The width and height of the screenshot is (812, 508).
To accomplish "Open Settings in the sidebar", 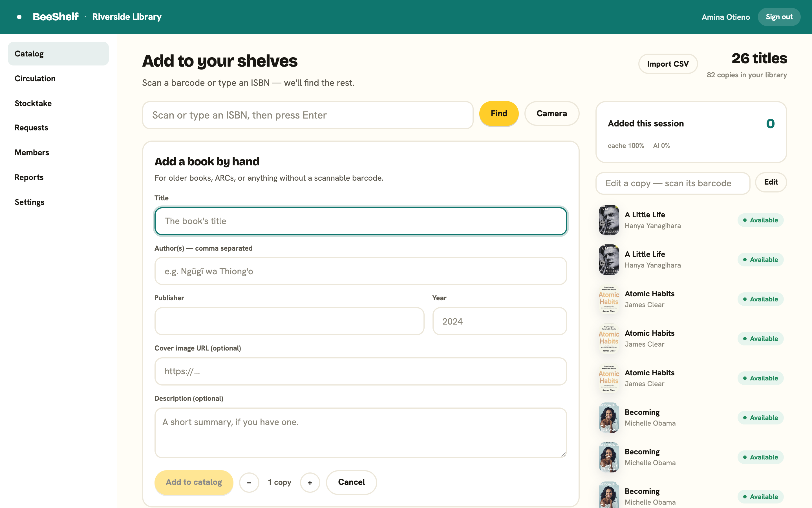I will (58, 202).
